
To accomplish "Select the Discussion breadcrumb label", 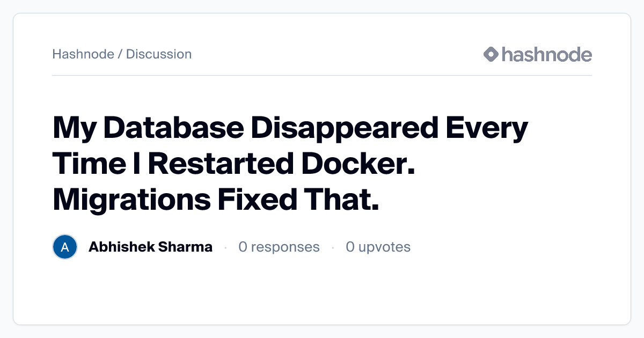I will [159, 54].
